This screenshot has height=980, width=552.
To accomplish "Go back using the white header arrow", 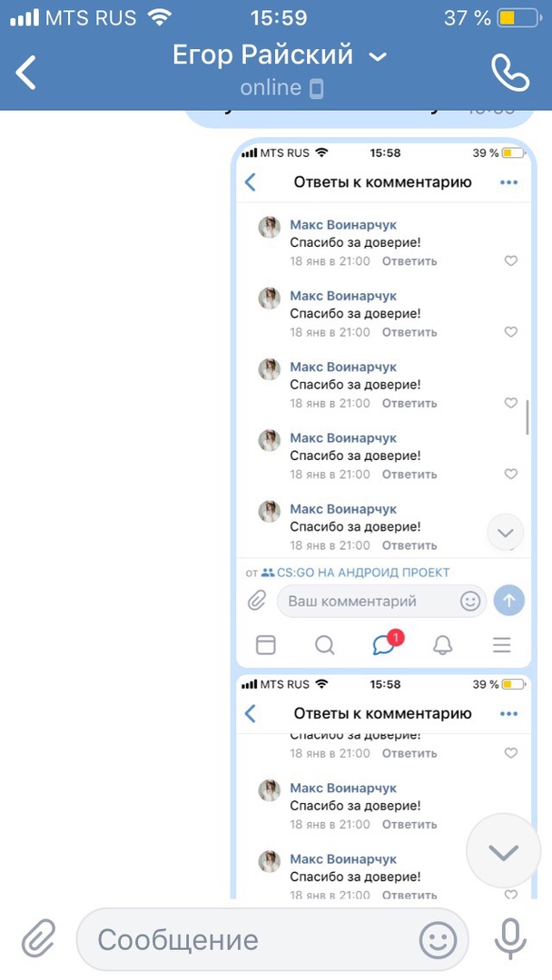I will (26, 72).
